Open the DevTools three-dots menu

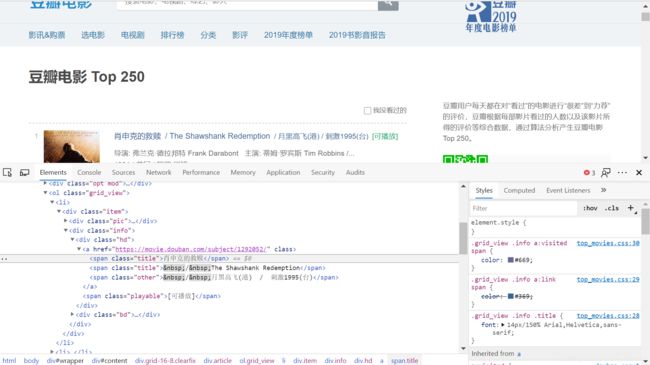click(x=622, y=173)
